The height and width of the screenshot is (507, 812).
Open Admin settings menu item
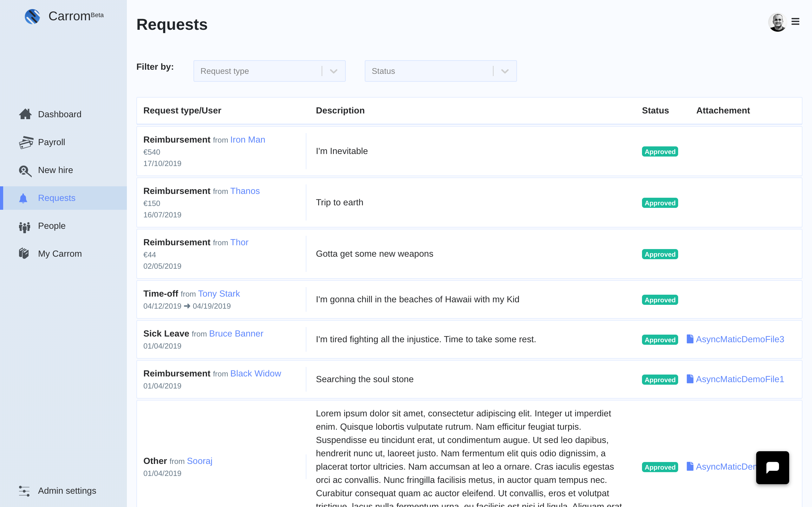67,491
